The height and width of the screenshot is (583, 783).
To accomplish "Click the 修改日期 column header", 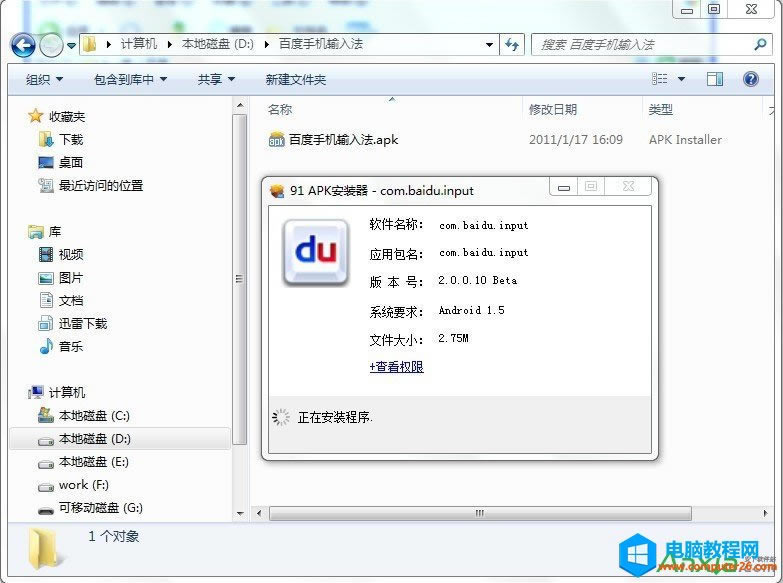I will click(x=553, y=110).
